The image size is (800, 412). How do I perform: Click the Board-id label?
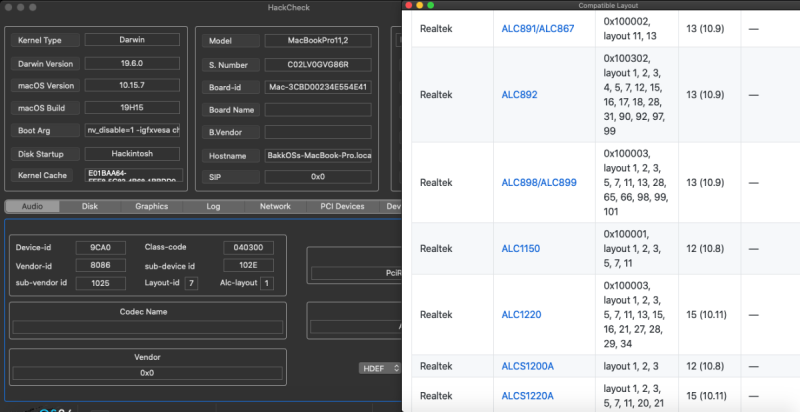point(231,87)
